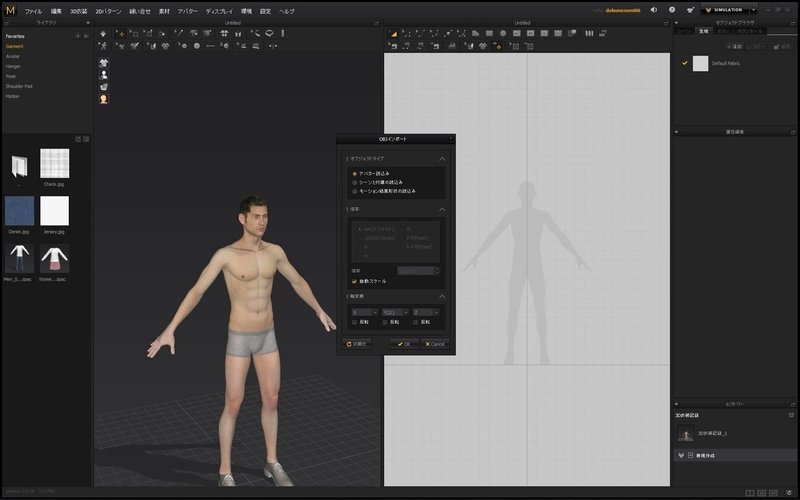
Task: Toggle checkmark beside Default Fabric
Action: tap(685, 63)
